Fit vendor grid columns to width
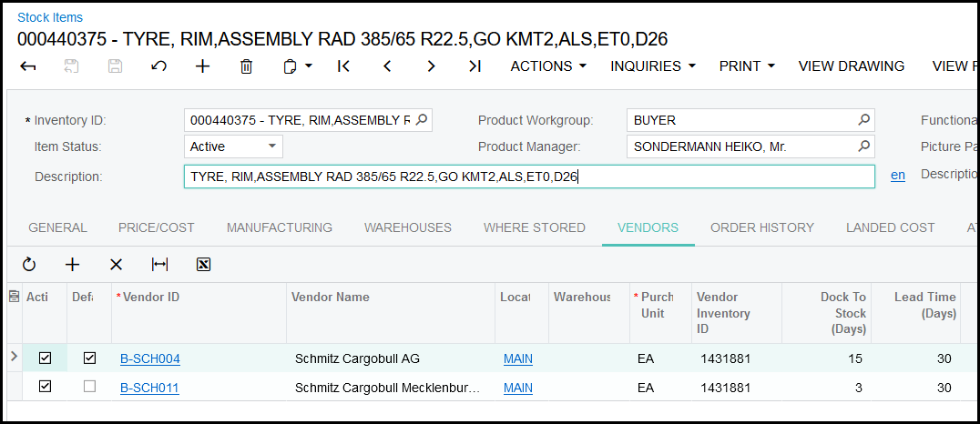Screen dimensions: 980x424 [x=160, y=265]
